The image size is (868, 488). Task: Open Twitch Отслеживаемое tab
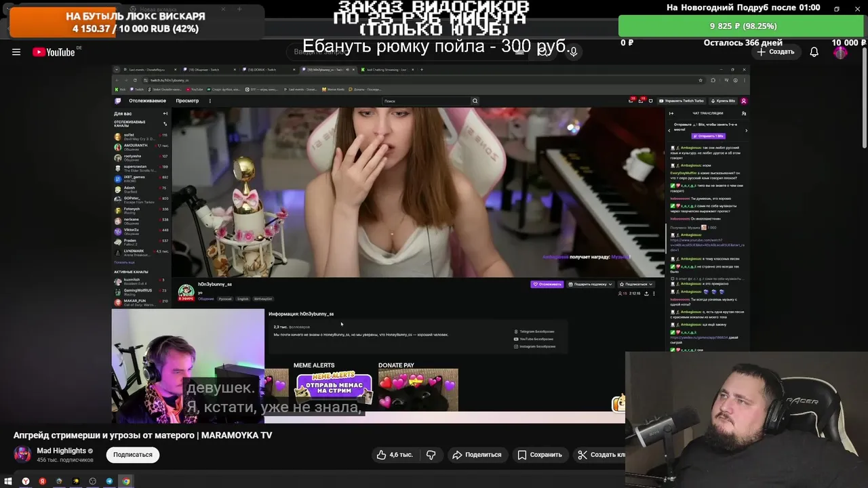(x=147, y=101)
